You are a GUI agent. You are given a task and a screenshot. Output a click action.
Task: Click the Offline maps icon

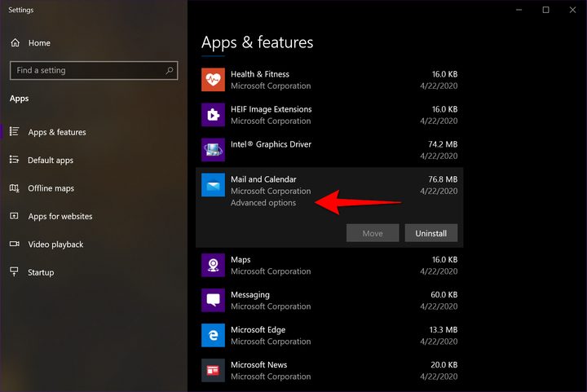point(14,187)
